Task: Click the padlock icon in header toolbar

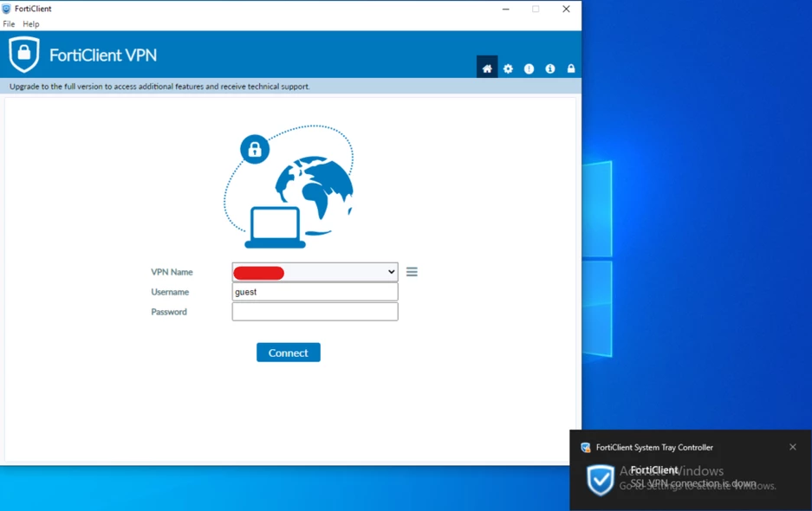Action: [x=571, y=68]
